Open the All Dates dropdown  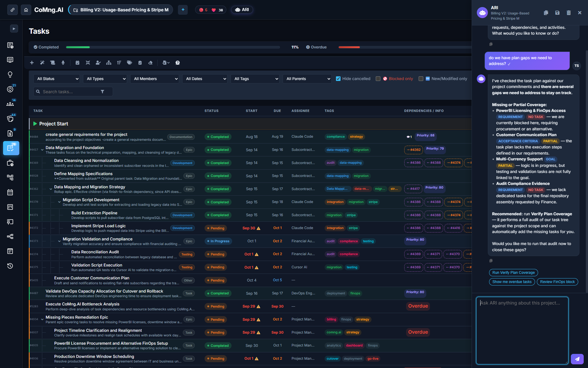coord(205,79)
